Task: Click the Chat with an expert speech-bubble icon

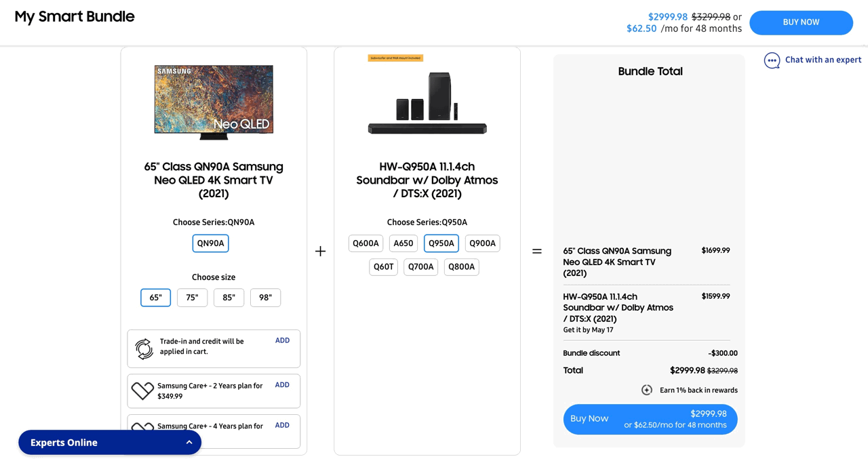Action: pyautogui.click(x=772, y=60)
